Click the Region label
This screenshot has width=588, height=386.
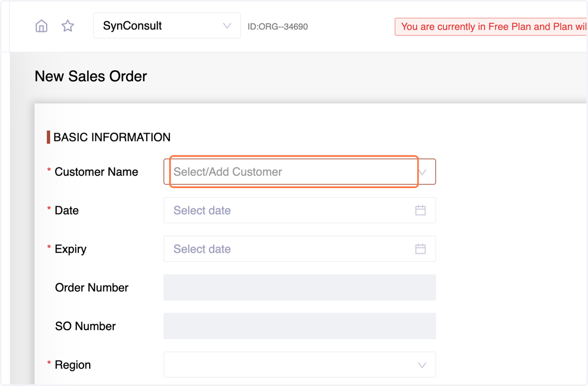tap(73, 365)
